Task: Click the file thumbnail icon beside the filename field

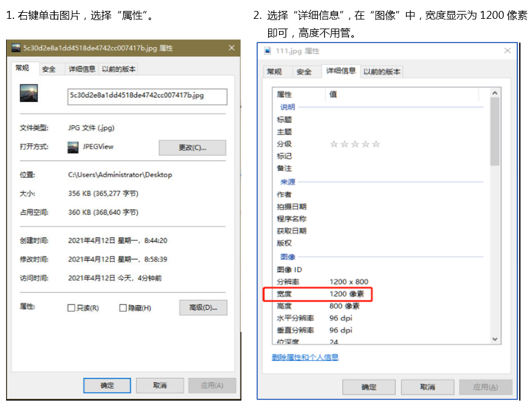Action: [29, 93]
